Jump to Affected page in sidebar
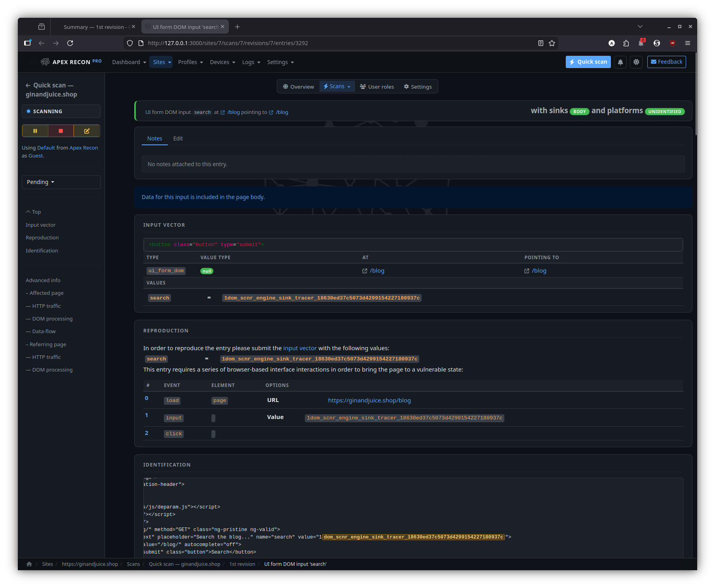Image resolution: width=715 pixels, height=588 pixels. pyautogui.click(x=45, y=293)
